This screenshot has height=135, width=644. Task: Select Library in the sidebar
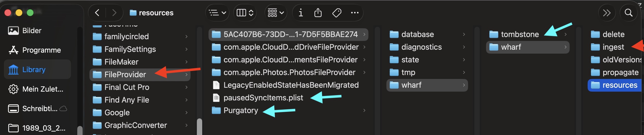[x=34, y=69]
